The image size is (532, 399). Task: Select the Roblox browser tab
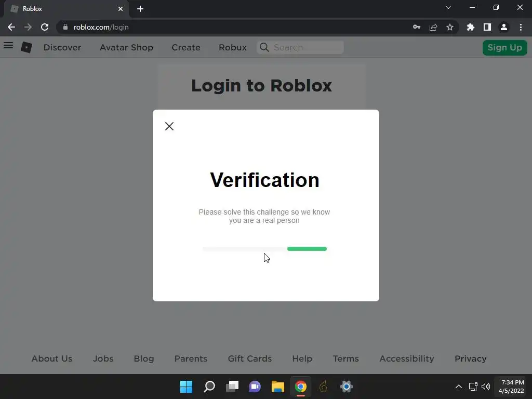[66, 9]
